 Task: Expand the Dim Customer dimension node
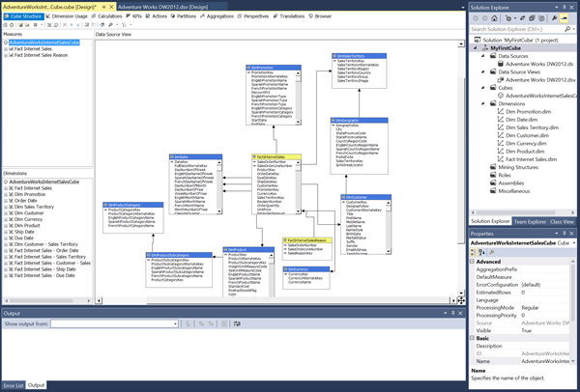click(5, 213)
